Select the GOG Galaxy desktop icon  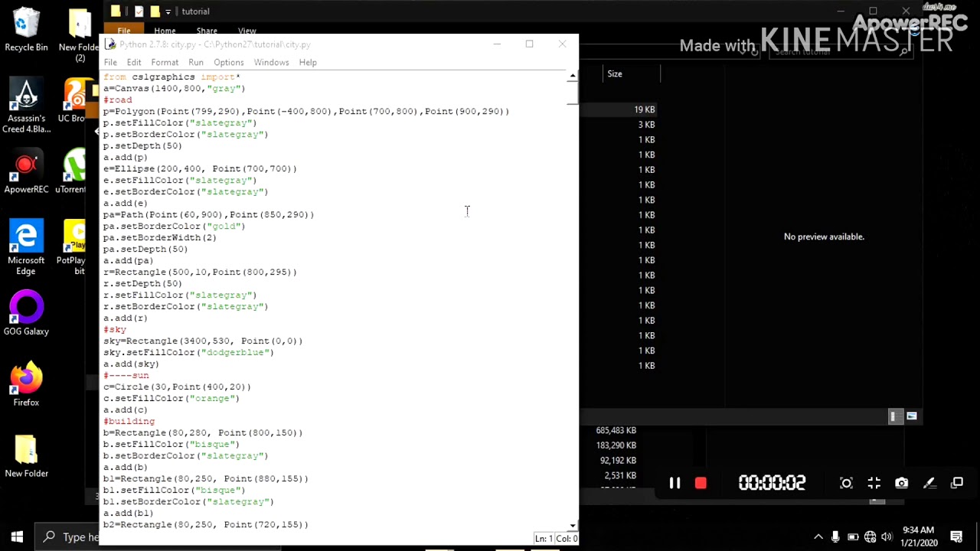click(x=26, y=314)
